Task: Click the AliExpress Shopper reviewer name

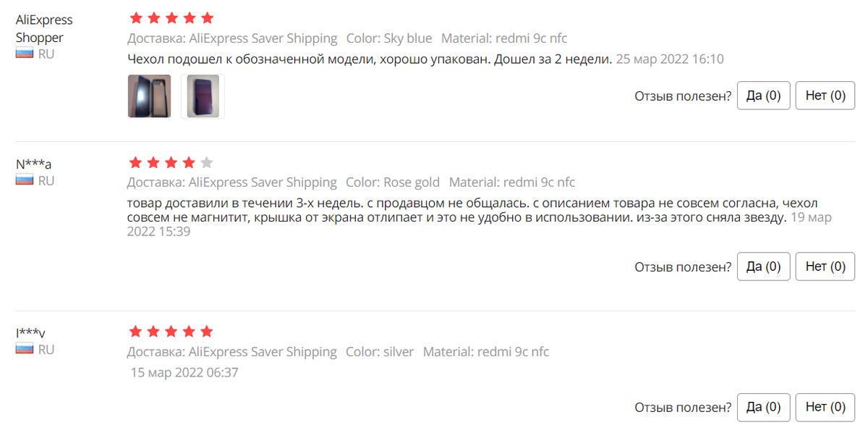Action: click(x=44, y=29)
